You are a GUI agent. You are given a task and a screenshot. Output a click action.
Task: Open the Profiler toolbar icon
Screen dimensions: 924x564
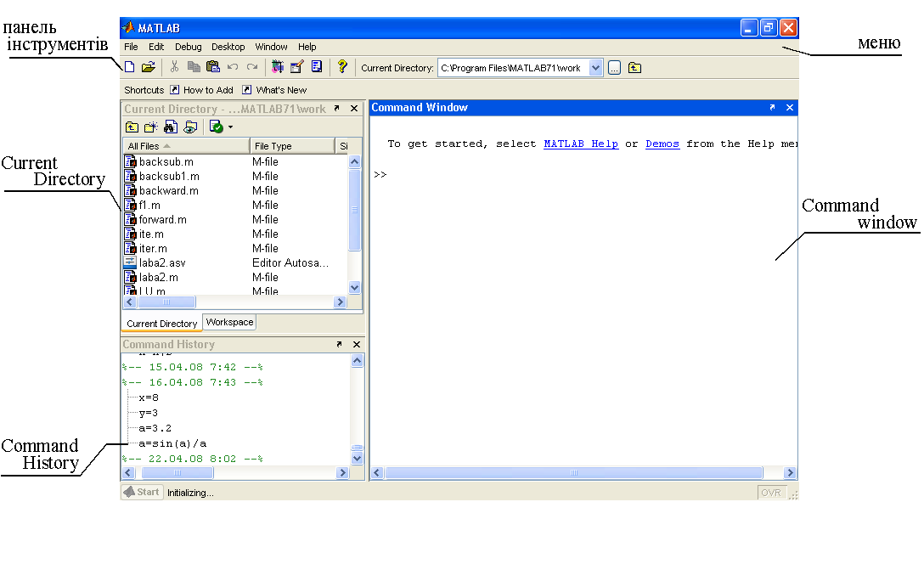point(317,67)
